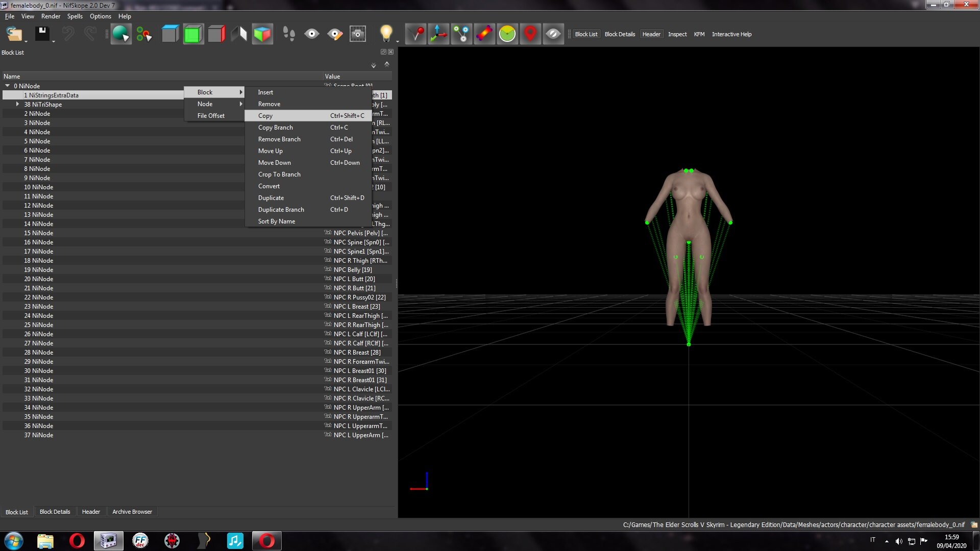Screen dimensions: 980x551
Task: Select the object picking sphere tool
Action: 121,34
